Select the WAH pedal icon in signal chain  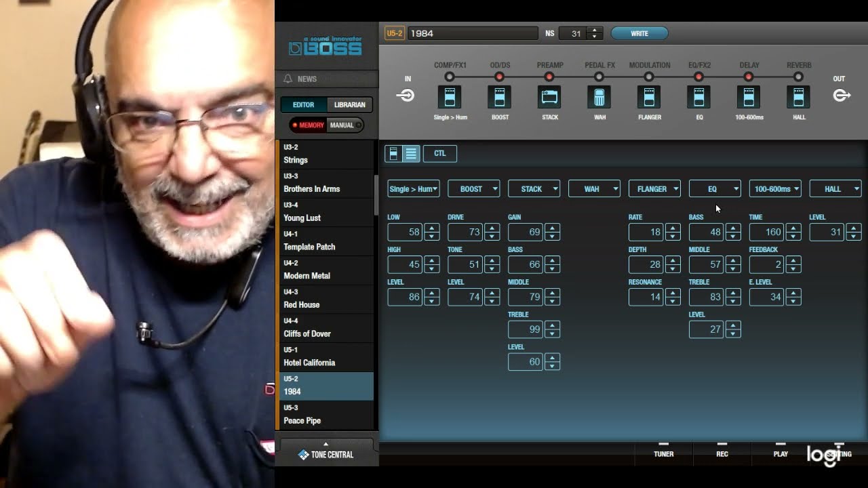[x=599, y=97]
